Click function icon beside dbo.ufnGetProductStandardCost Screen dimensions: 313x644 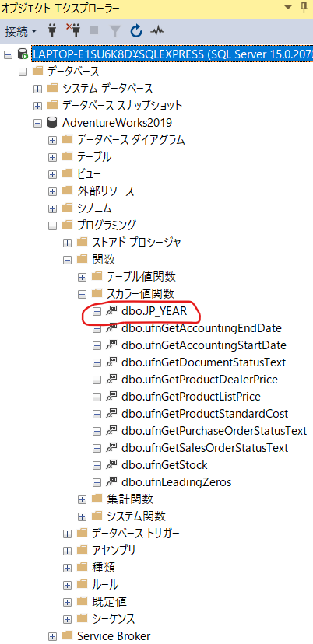click(111, 414)
